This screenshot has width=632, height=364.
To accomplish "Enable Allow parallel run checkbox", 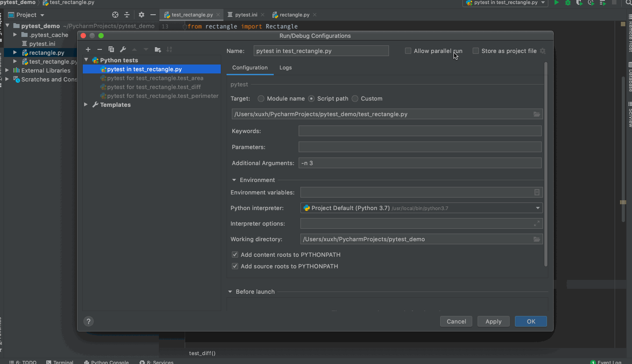I will coord(408,51).
